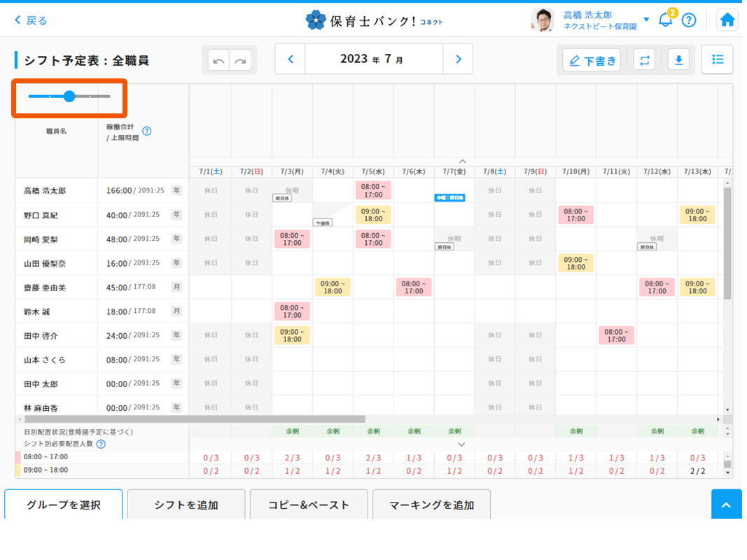Open user account dropdown arrow
Viewport: 747px width, 560px height.
[x=646, y=20]
